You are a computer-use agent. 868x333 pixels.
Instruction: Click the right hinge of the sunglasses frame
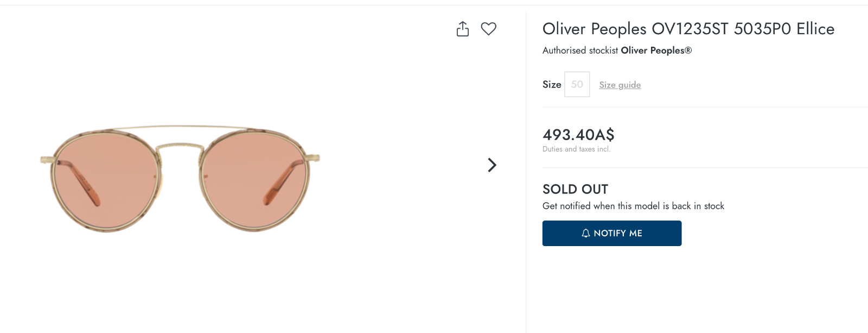coord(316,158)
